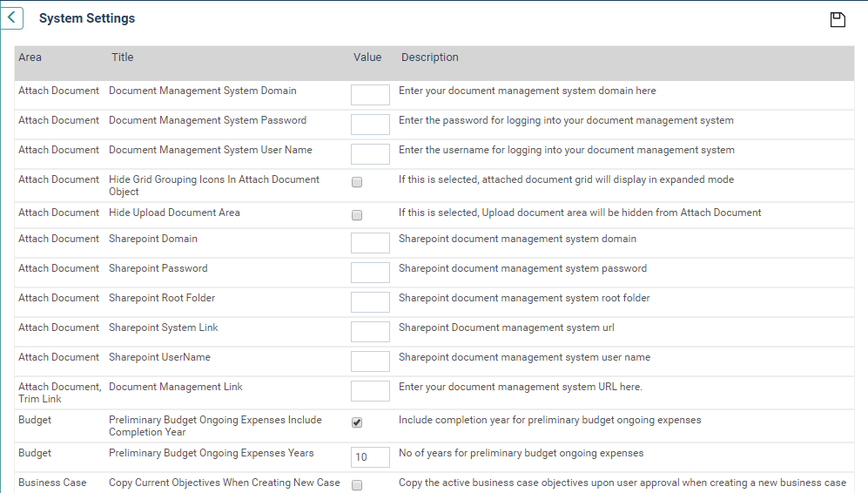Click the Sharepoint Root Folder field
Viewport: 868px width, 493px height.
tap(370, 302)
